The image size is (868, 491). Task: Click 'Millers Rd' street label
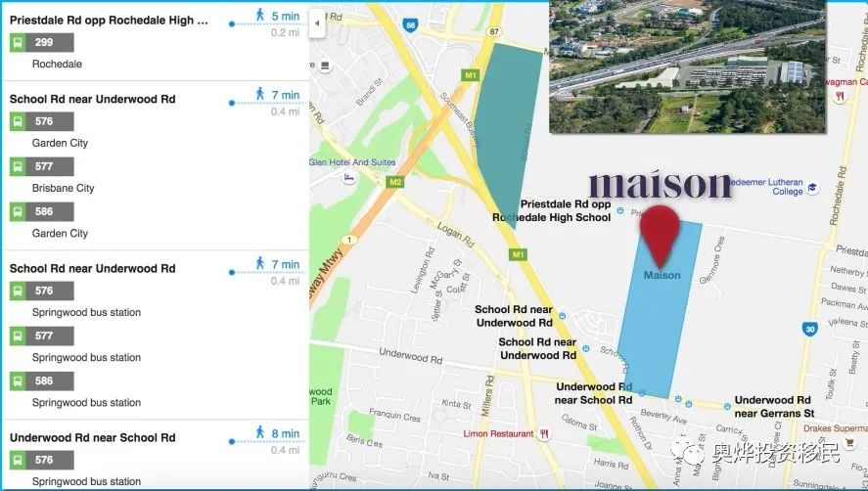(x=487, y=396)
